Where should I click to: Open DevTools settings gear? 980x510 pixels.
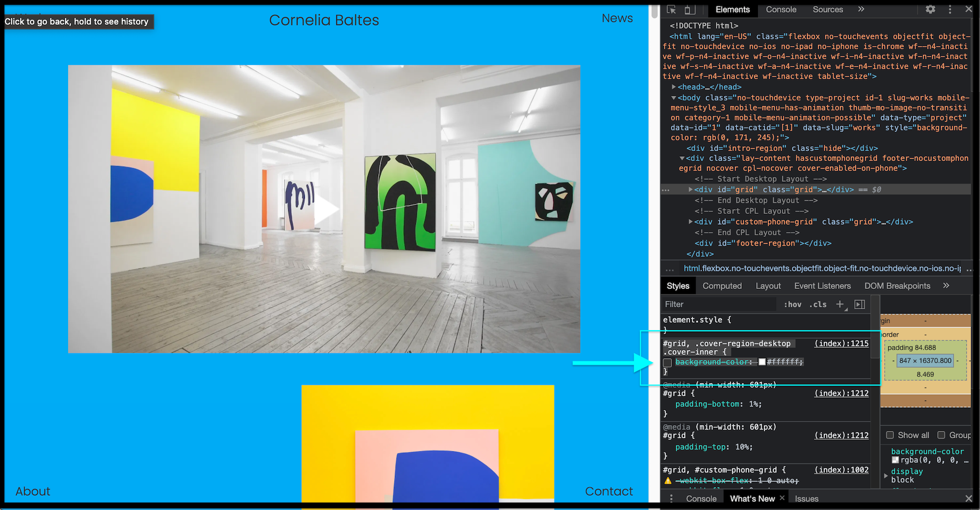tap(930, 9)
